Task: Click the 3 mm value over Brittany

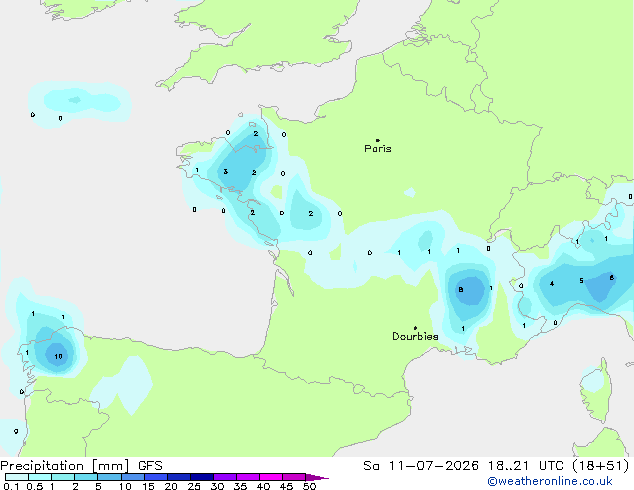Action: (226, 171)
